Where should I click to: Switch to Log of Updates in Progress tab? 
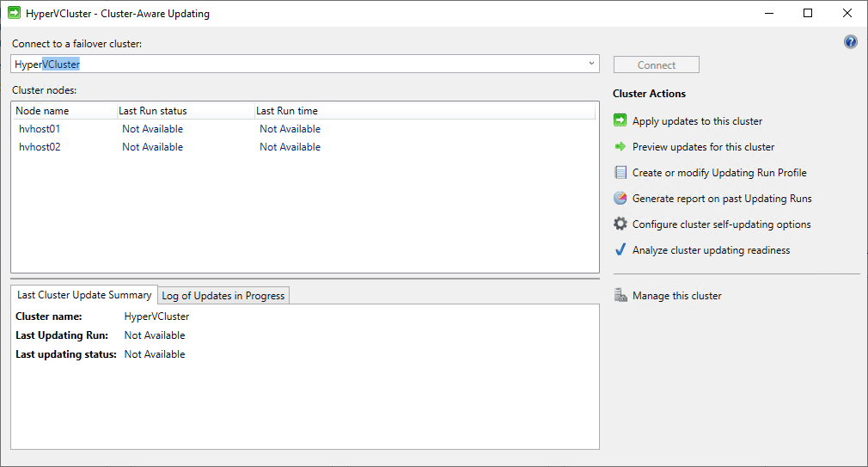coord(223,296)
